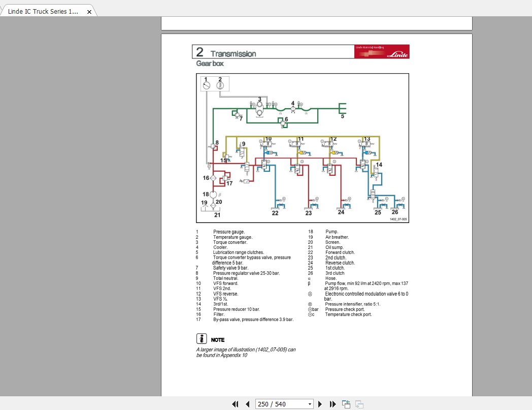Click the temperature gauge symbol 2 in diagram

[220, 85]
